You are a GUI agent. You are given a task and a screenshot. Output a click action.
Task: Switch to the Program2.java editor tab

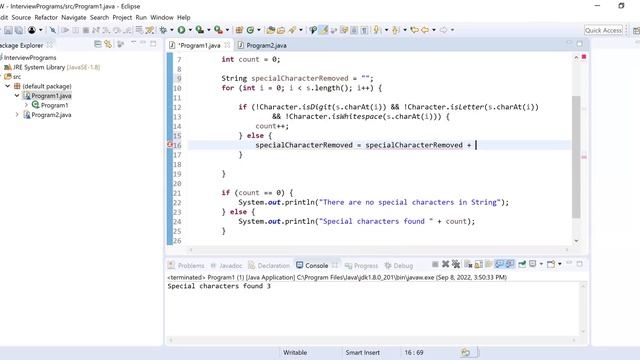click(x=262, y=45)
